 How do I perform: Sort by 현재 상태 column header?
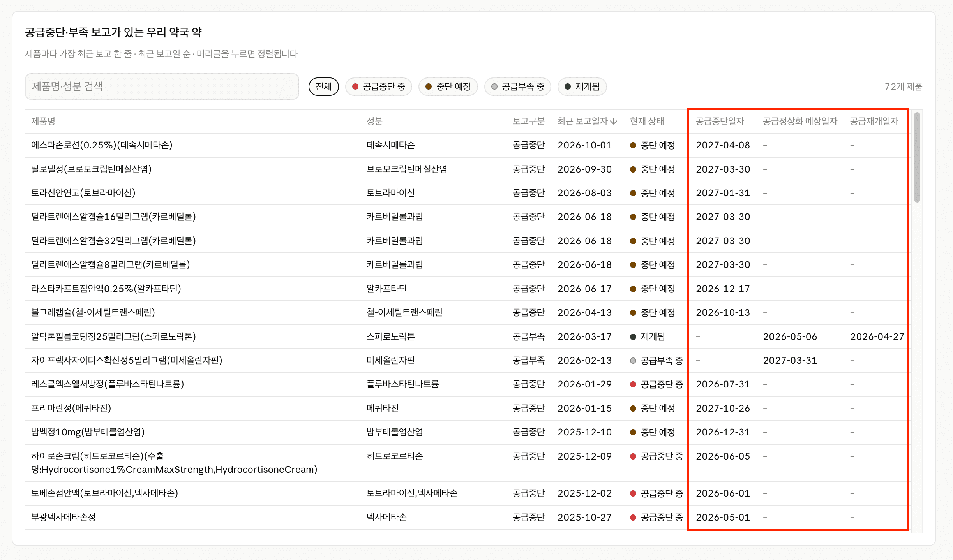pyautogui.click(x=647, y=121)
